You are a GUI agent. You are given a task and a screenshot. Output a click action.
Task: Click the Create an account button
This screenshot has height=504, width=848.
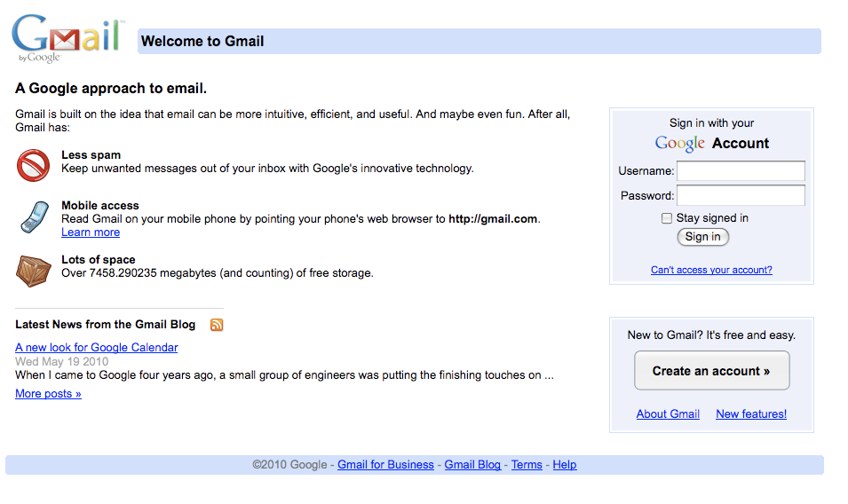point(711,371)
